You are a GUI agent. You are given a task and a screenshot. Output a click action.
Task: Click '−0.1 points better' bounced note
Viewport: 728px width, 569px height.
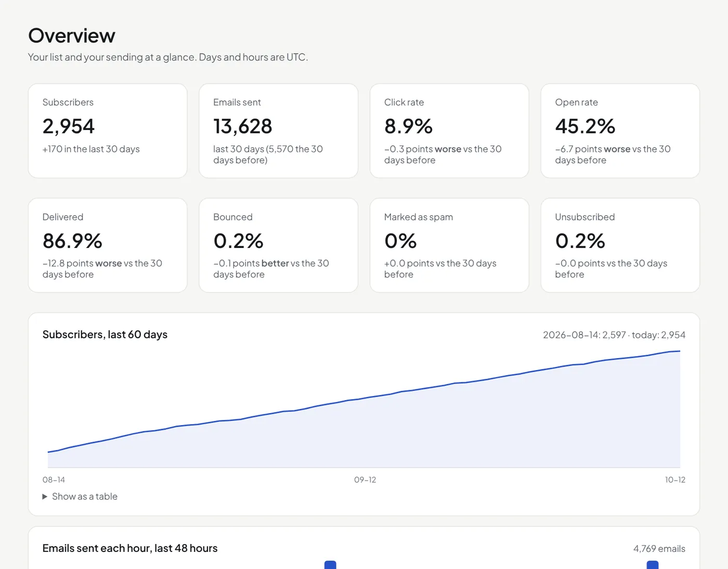click(x=271, y=269)
